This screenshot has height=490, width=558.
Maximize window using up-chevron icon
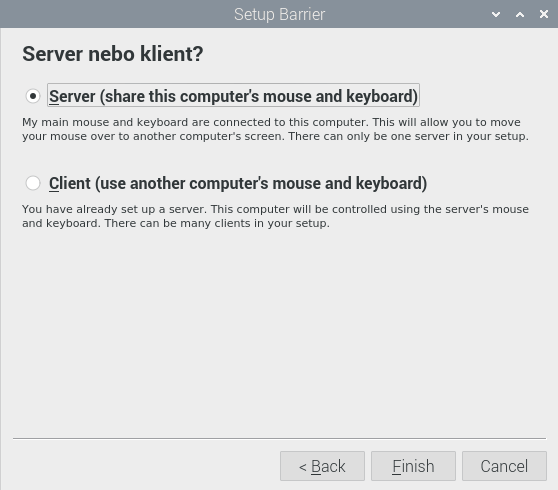520,14
